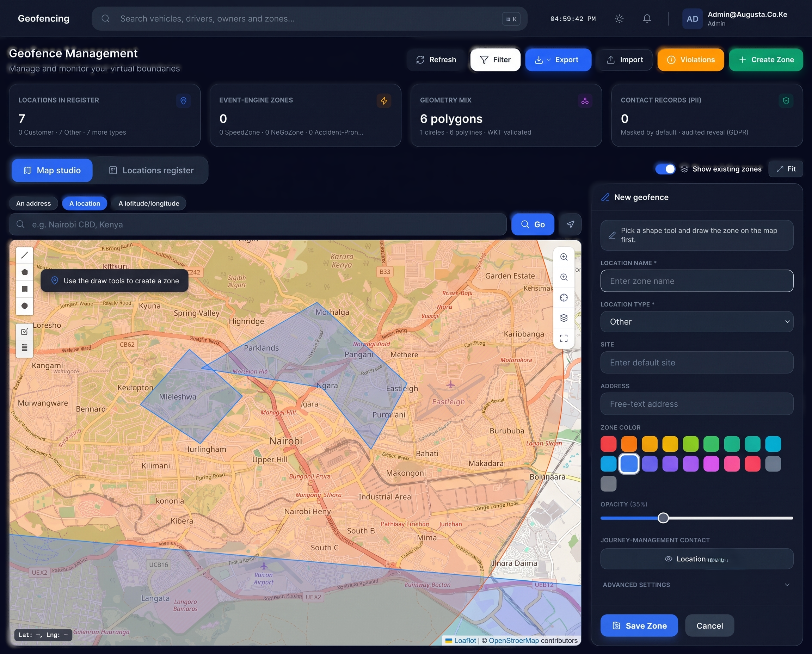
Task: Select the rectangle draw tool
Action: [x=24, y=289]
